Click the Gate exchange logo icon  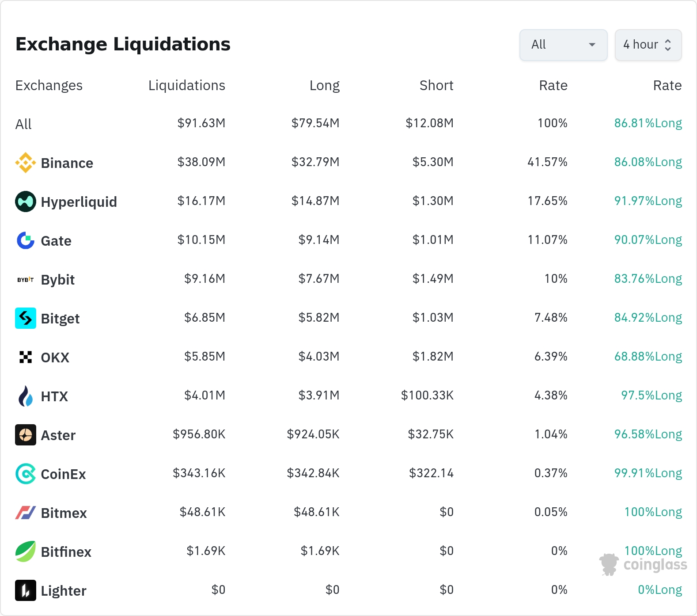[26, 240]
